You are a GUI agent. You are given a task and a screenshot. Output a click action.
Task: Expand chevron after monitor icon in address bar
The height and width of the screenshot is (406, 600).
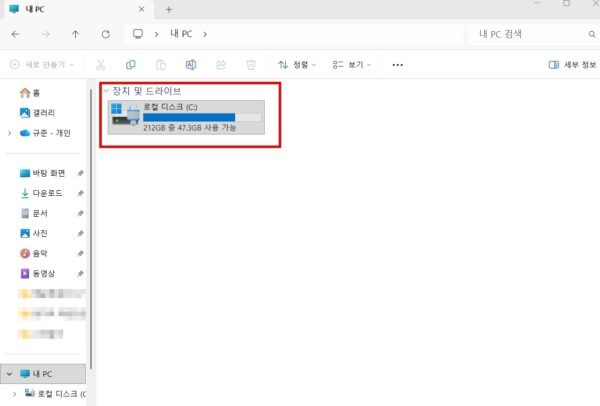tap(157, 34)
